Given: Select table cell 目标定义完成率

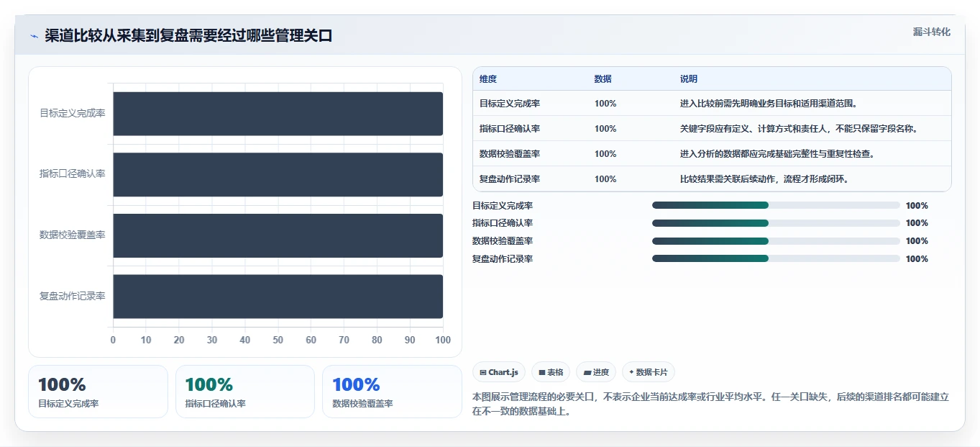Looking at the screenshot, I should click(510, 104).
